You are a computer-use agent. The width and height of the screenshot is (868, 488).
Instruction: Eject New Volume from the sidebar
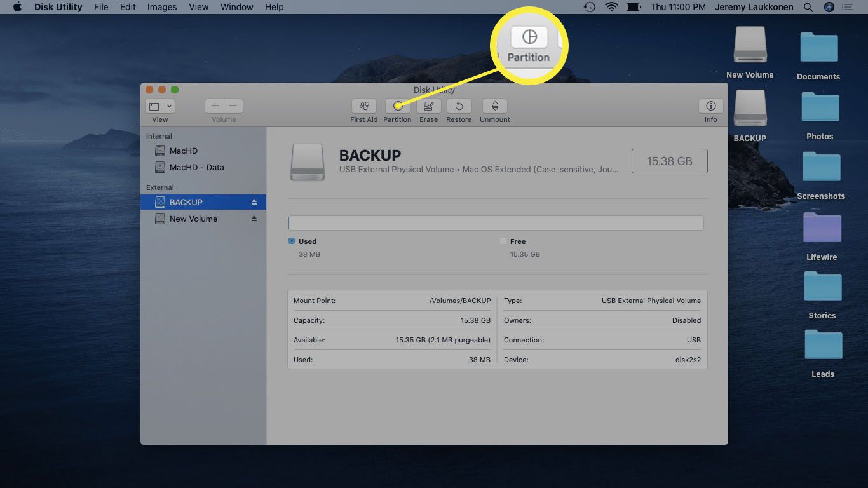(254, 219)
